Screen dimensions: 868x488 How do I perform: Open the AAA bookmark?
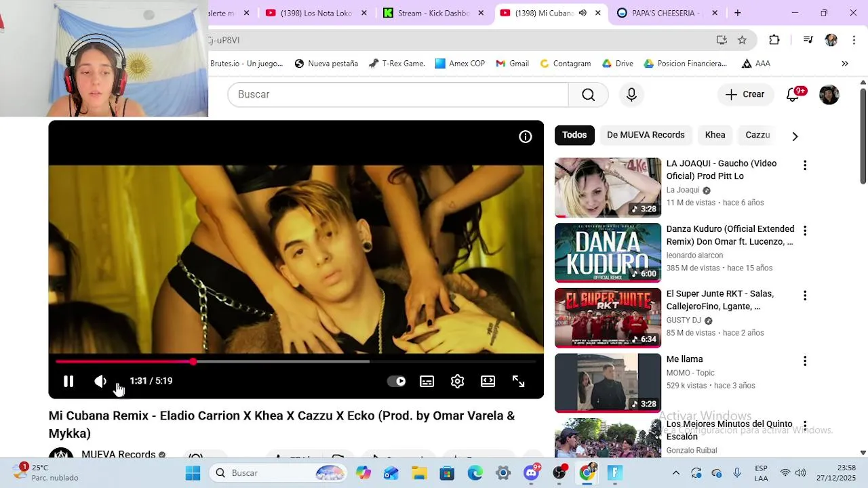756,64
